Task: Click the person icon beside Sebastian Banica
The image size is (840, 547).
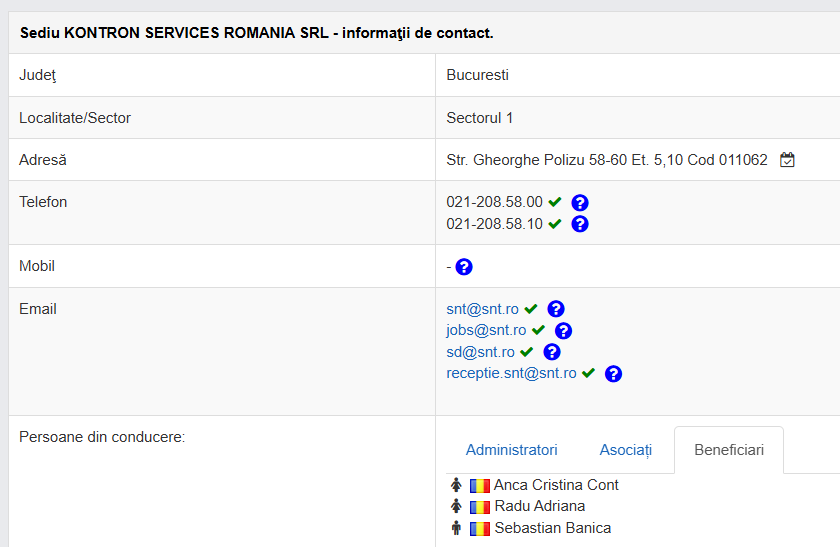Action: click(456, 528)
